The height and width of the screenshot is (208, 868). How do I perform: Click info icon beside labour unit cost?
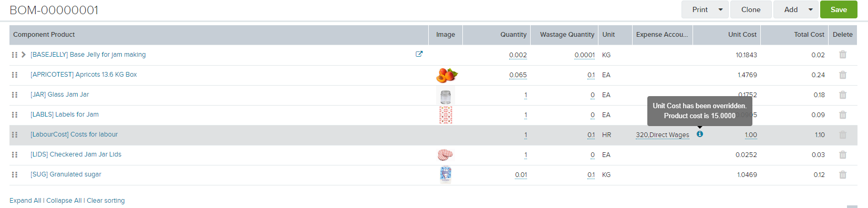point(700,134)
